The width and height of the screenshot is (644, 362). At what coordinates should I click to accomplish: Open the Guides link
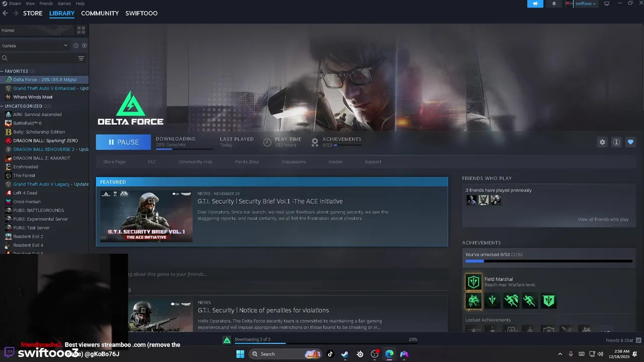[x=335, y=162]
